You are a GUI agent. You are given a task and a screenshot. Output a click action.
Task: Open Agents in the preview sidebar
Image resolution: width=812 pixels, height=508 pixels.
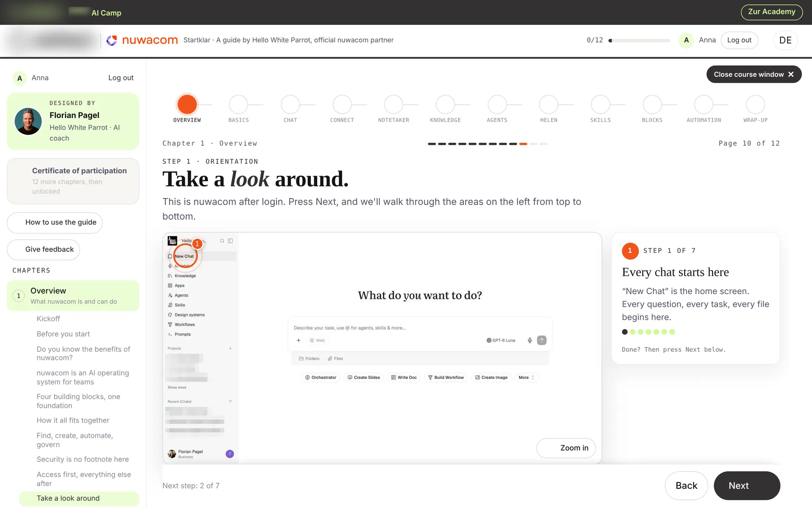click(178, 295)
